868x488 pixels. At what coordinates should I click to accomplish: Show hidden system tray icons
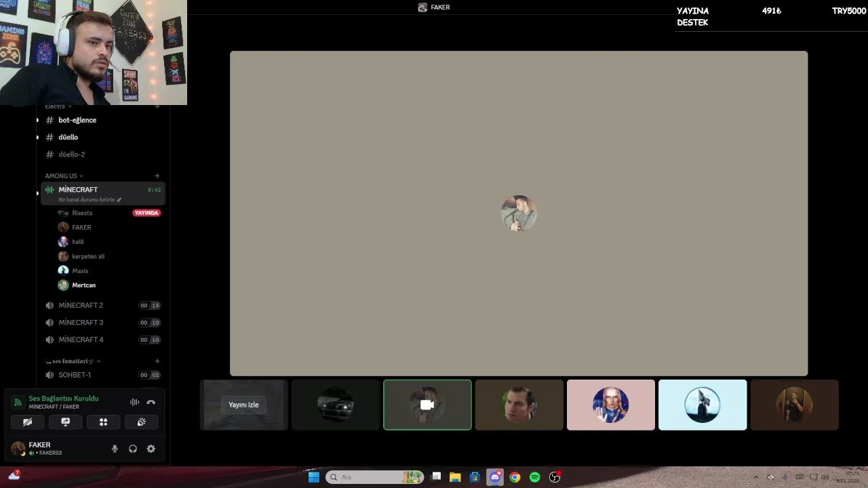pyautogui.click(x=756, y=477)
